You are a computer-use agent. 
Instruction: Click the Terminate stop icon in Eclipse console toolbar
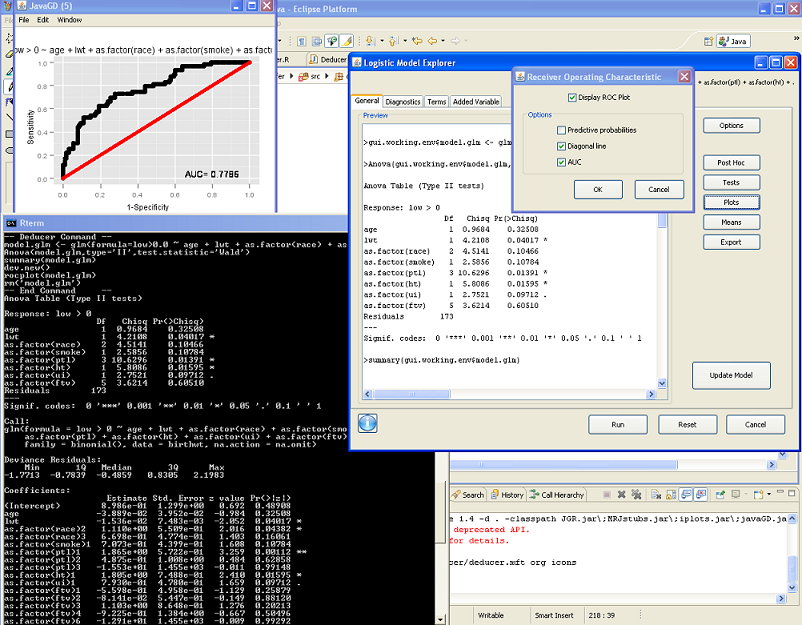click(607, 495)
